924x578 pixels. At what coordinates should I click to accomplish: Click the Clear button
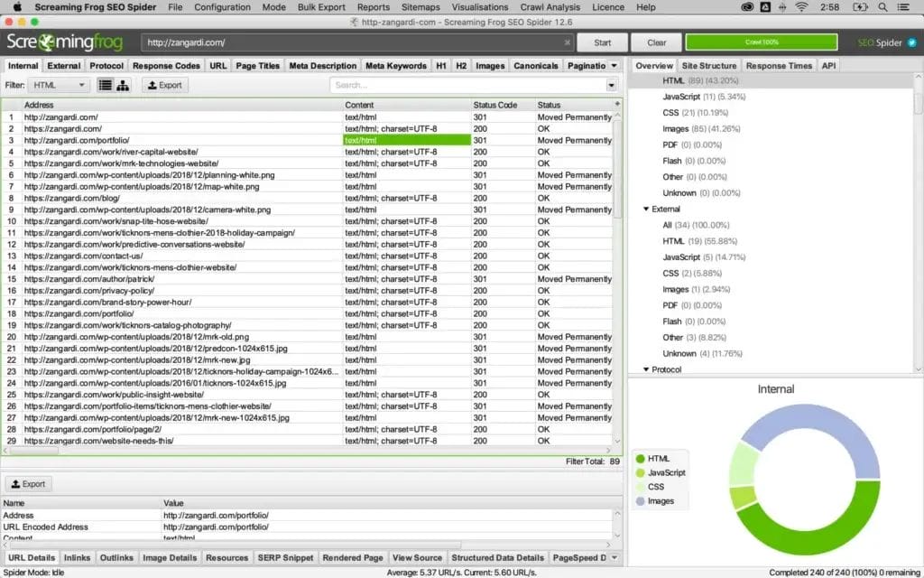click(657, 42)
